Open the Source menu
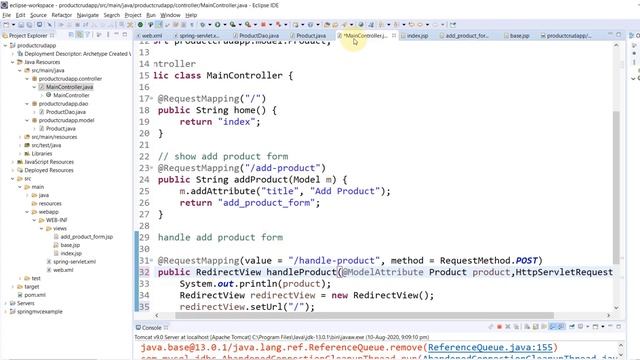 click(38, 15)
